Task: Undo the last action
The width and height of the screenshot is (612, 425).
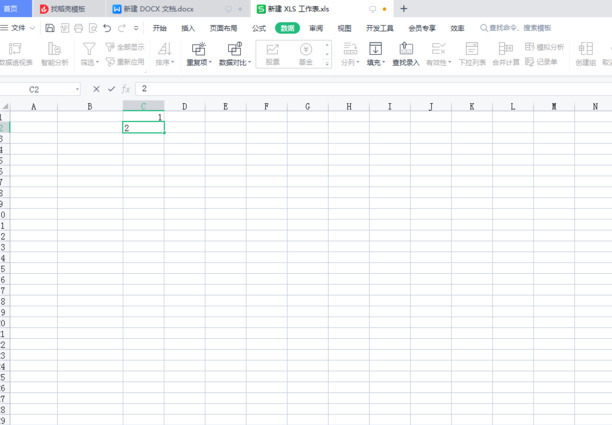Action: click(x=107, y=28)
